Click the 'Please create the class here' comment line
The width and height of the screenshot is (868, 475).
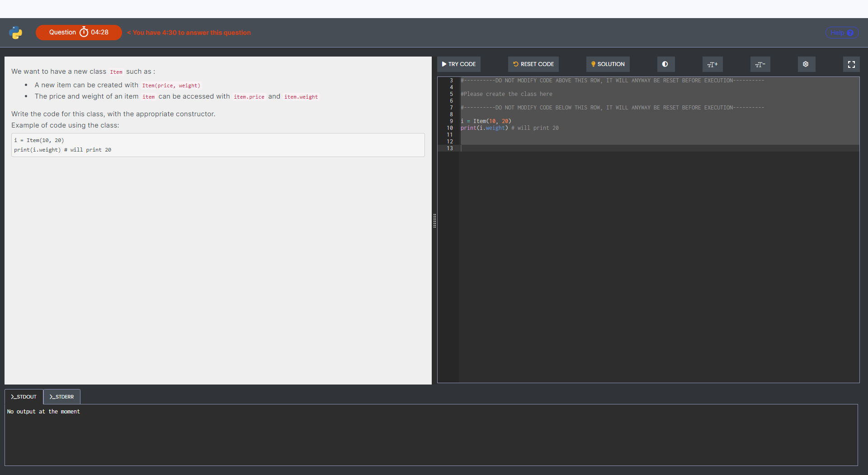[x=506, y=94]
